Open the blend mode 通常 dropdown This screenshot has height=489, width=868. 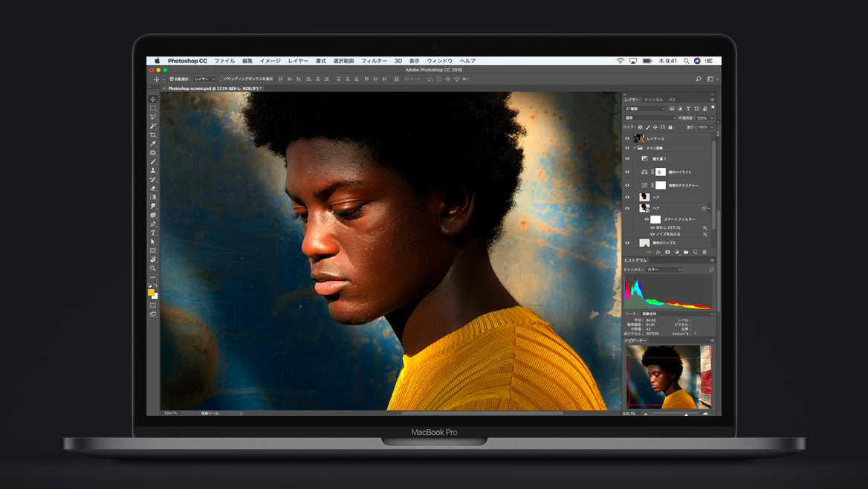[650, 118]
